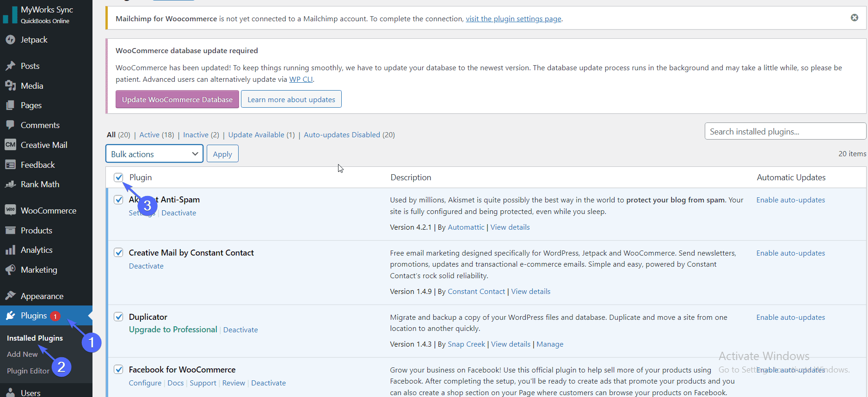Click the WooCommerce woo icon
This screenshot has width=868, height=397.
point(10,210)
